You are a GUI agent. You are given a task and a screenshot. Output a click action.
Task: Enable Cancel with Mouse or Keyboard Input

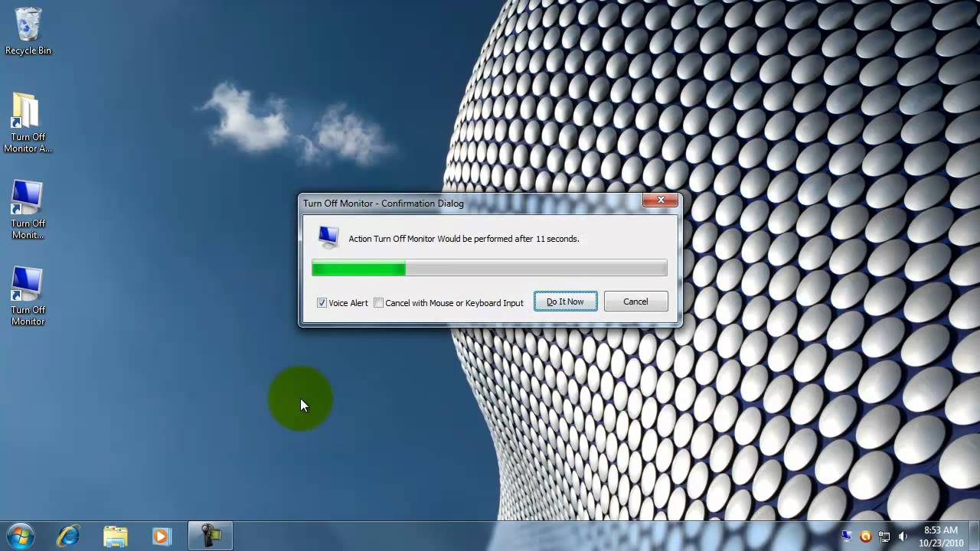pyautogui.click(x=378, y=303)
